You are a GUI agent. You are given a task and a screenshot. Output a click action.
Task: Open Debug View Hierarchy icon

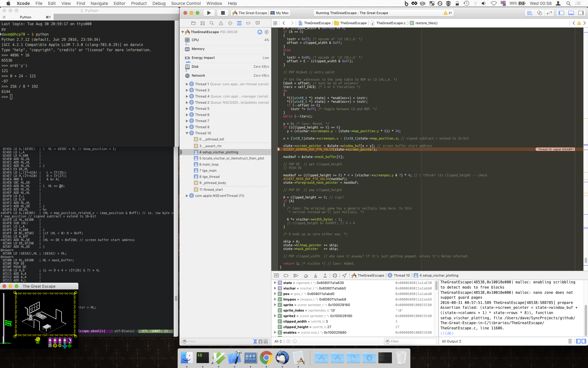coord(335,275)
